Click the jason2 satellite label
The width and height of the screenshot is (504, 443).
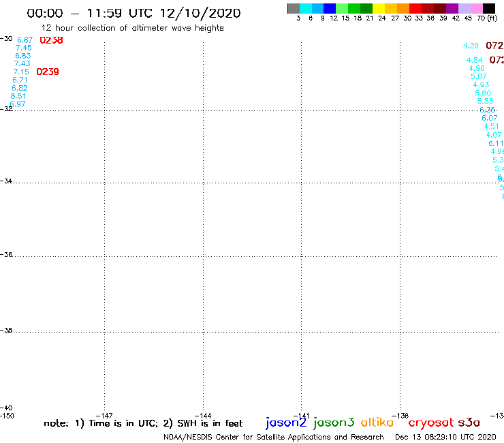[x=286, y=423]
